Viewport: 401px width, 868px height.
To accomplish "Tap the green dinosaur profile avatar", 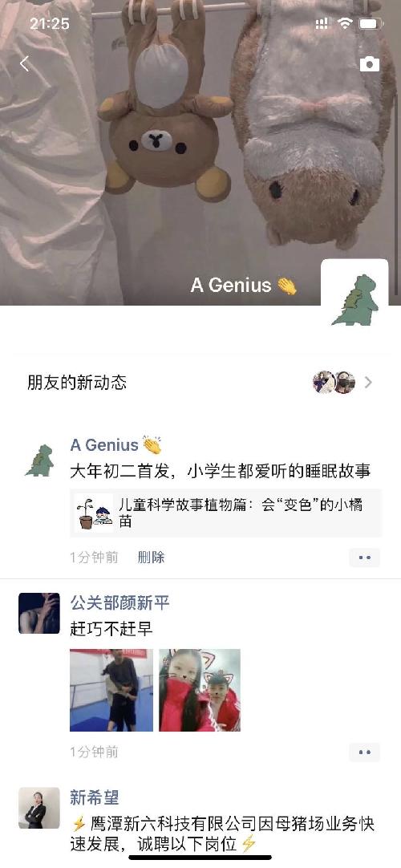I will [x=354, y=293].
